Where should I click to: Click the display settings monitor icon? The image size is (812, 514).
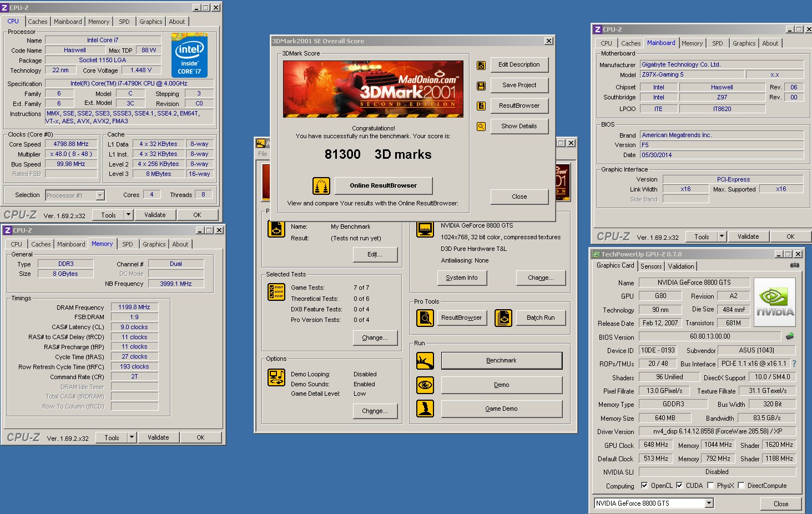click(425, 229)
